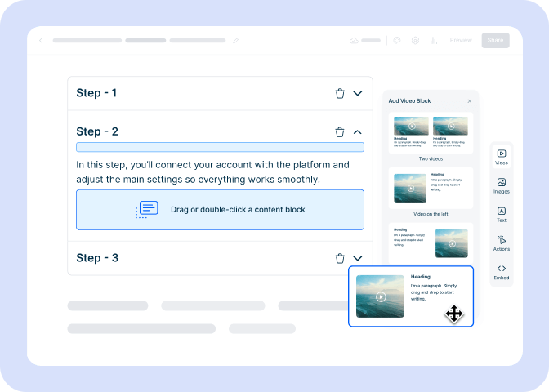This screenshot has height=392, width=549.
Task: Open the Images blocks sidebar tool
Action: point(502,186)
